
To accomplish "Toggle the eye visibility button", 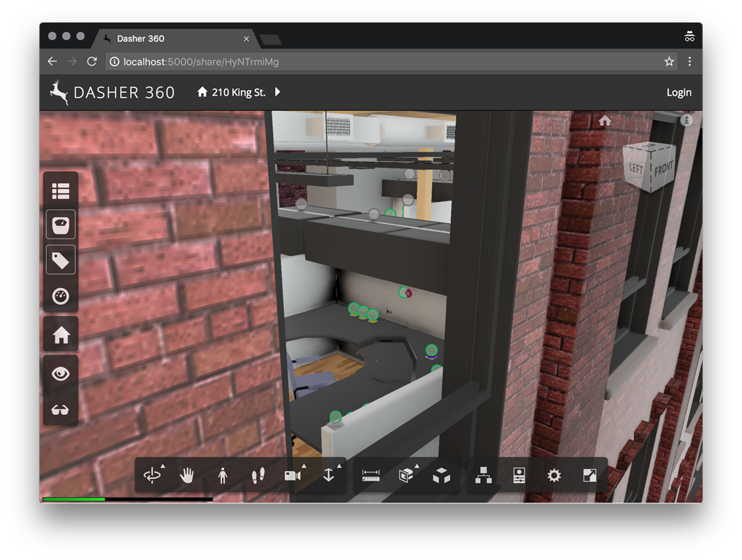I will [61, 373].
